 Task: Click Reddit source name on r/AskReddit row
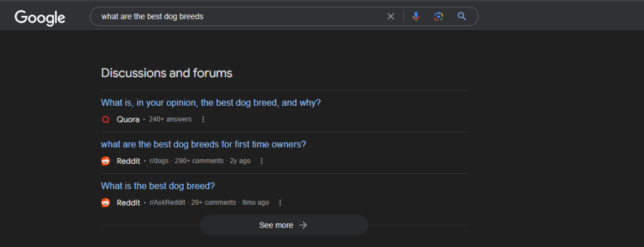click(128, 202)
